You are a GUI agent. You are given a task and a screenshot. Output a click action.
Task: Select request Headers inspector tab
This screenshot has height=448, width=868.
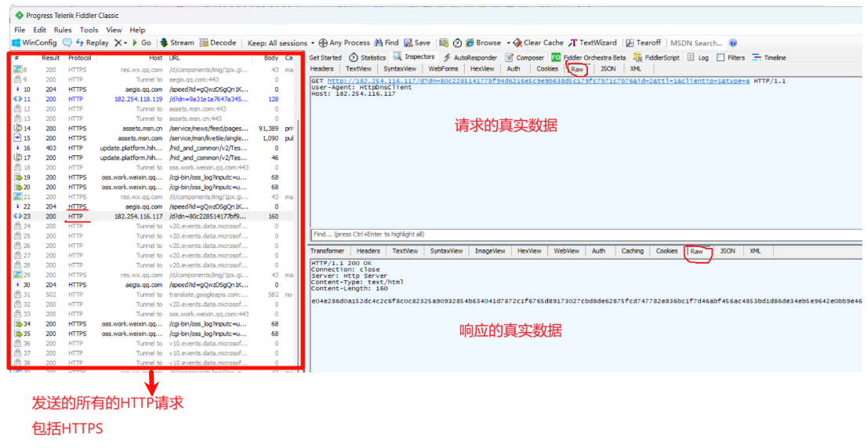(x=321, y=69)
